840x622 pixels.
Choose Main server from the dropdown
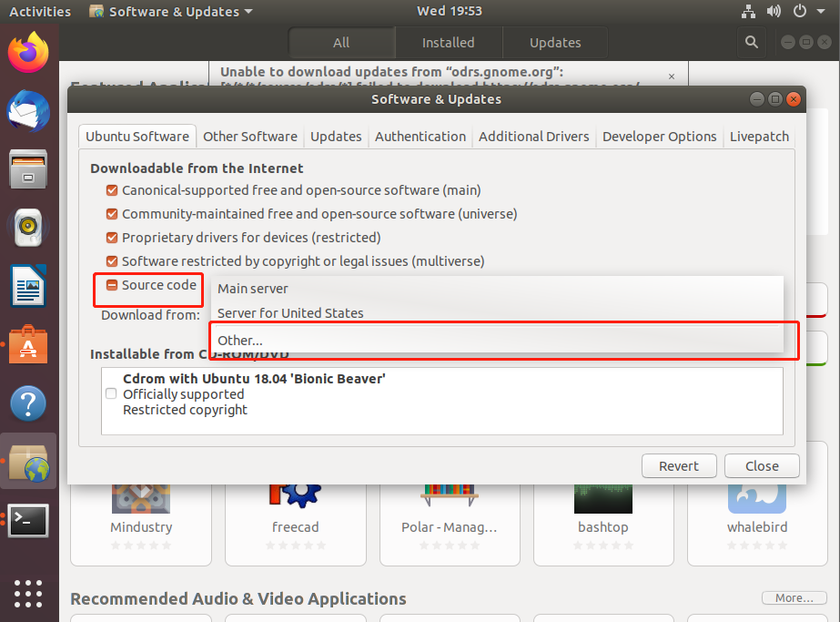(497, 289)
